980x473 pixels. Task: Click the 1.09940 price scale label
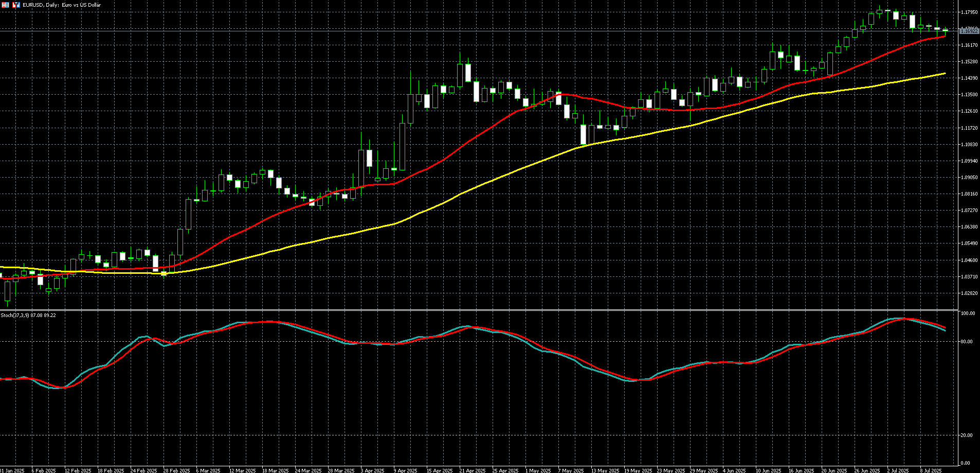[969, 161]
